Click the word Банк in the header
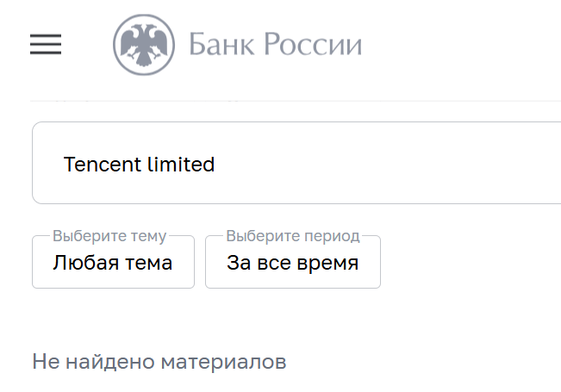561x392 pixels. click(x=221, y=44)
